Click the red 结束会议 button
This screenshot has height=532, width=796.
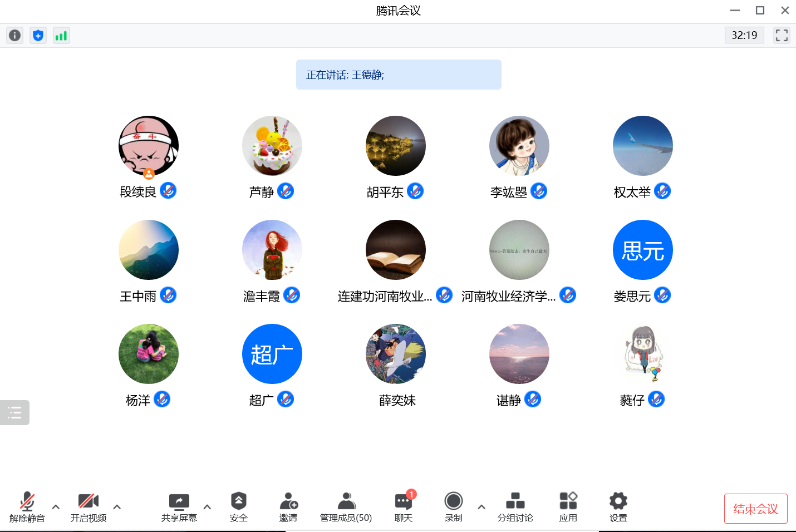755,509
